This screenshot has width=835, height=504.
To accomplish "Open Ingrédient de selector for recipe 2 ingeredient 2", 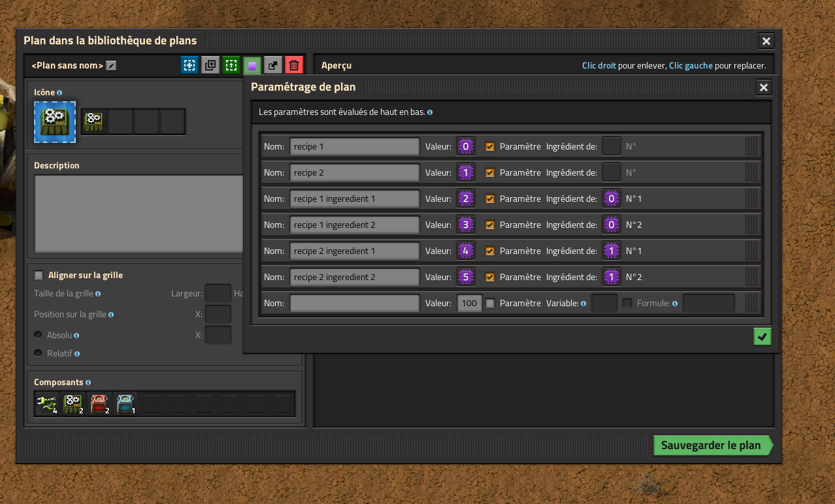I will coord(611,277).
